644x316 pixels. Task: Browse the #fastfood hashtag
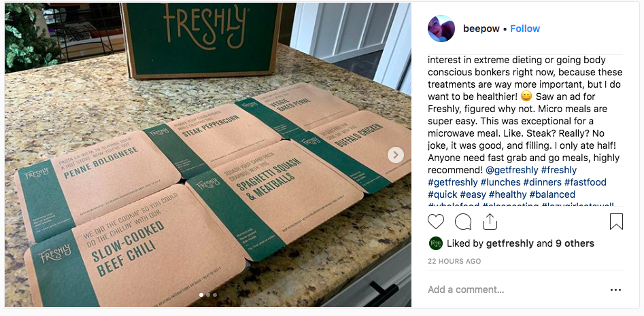(584, 182)
